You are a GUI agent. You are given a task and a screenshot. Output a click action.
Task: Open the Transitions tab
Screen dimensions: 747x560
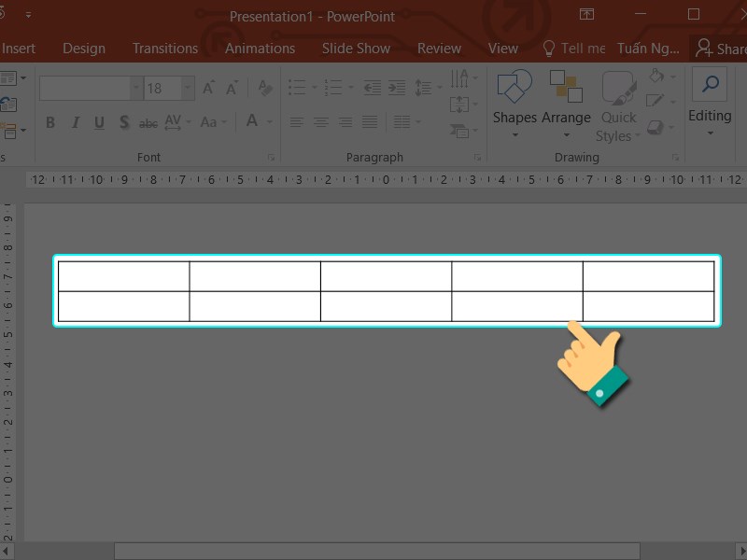click(x=165, y=49)
